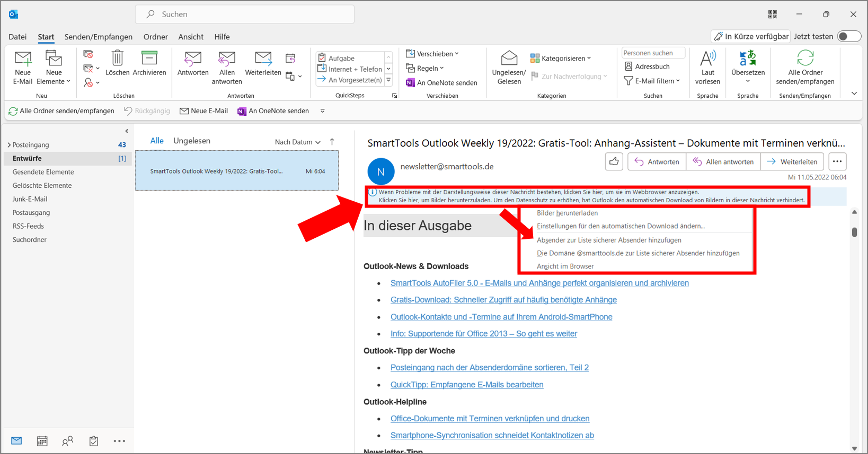Open QuickTipp: Empfangene E-Mails bearbeiten link
Viewport: 868px width, 454px height.
(x=467, y=385)
